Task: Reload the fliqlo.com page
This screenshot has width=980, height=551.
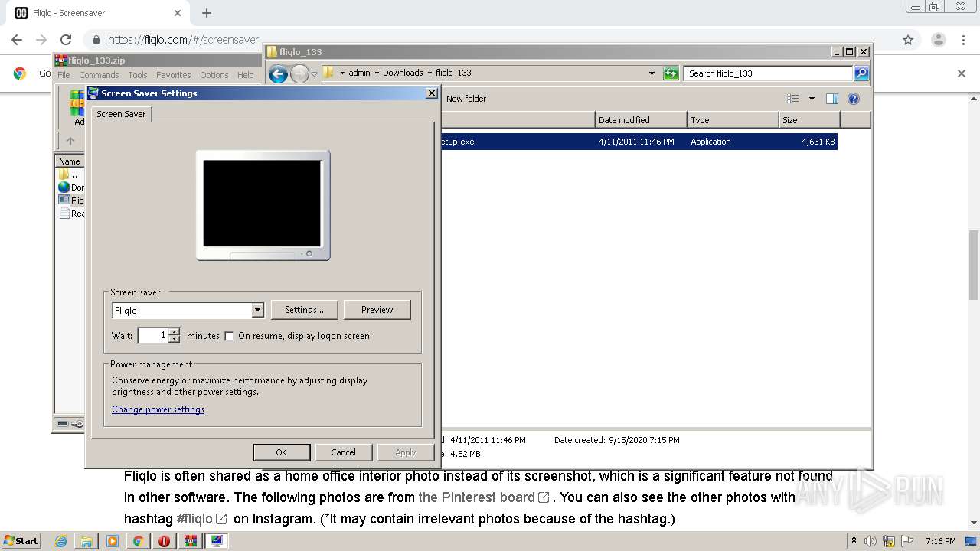Action: (x=66, y=40)
